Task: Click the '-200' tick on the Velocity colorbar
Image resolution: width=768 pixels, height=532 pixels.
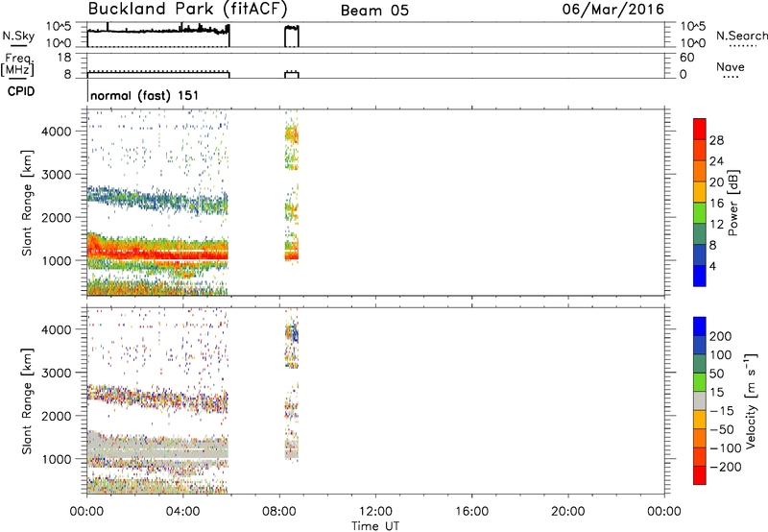Action: [726, 467]
